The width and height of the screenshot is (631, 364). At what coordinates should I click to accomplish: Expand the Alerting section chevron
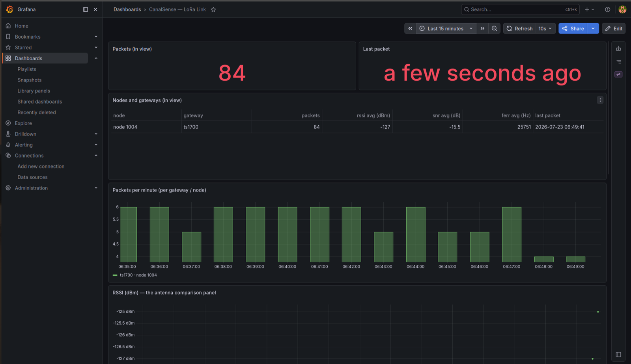coord(96,145)
